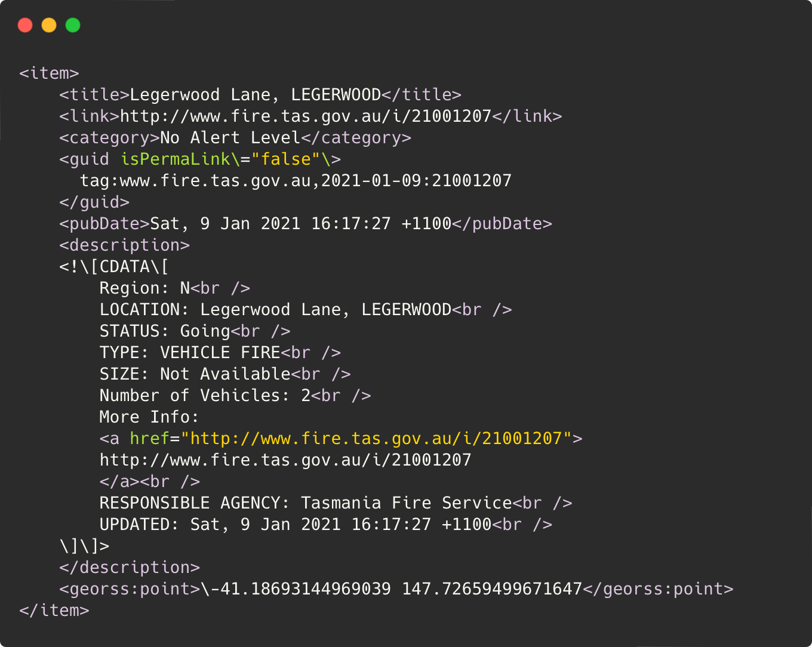This screenshot has width=812, height=647.
Task: Click the URL inside the link tag
Action: [x=305, y=116]
